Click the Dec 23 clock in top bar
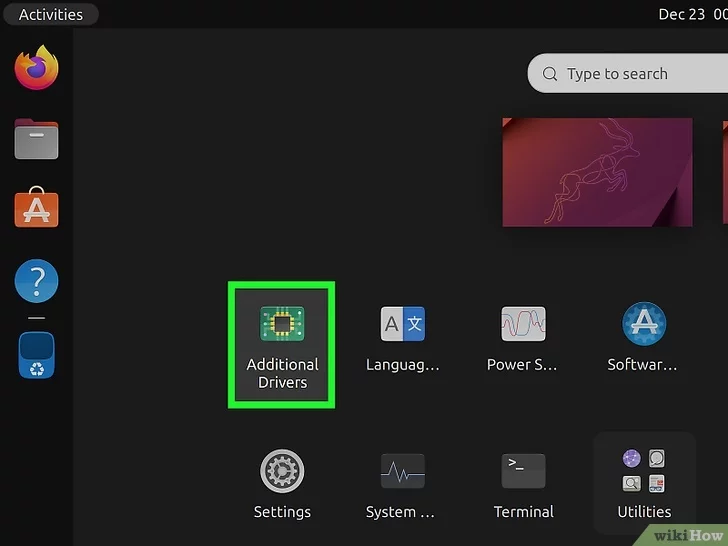 point(693,14)
